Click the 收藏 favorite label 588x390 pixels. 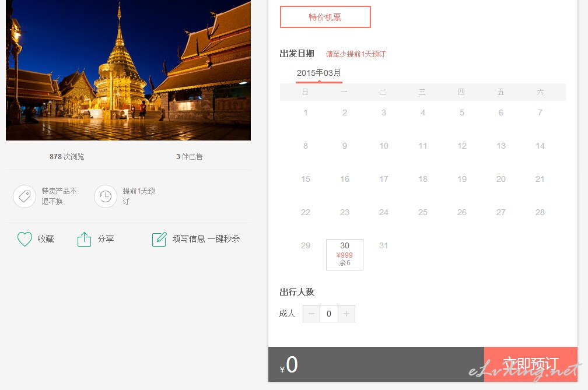(x=45, y=239)
